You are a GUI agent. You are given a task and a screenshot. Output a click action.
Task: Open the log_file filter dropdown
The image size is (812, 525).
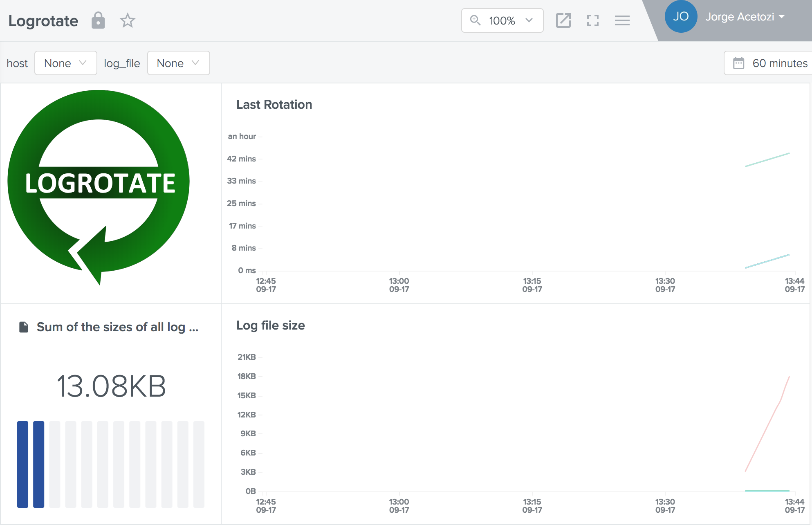178,63
